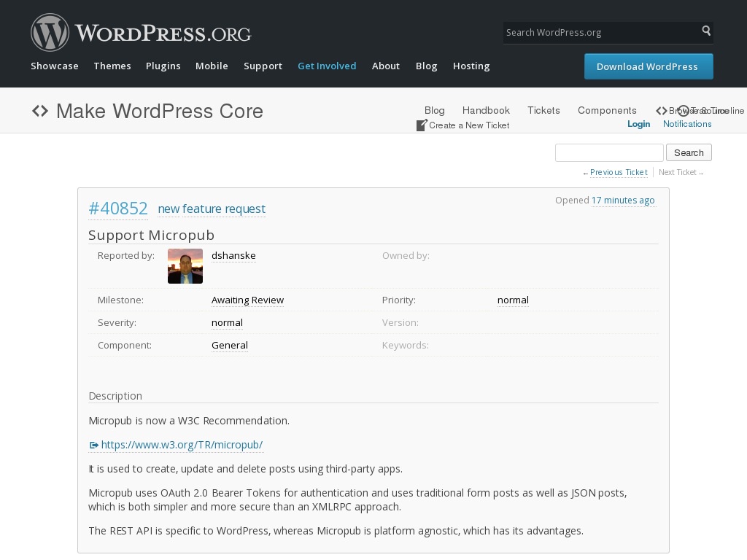Screen dimensions: 747x560
Task: Click the Version label
Action: (400, 323)
